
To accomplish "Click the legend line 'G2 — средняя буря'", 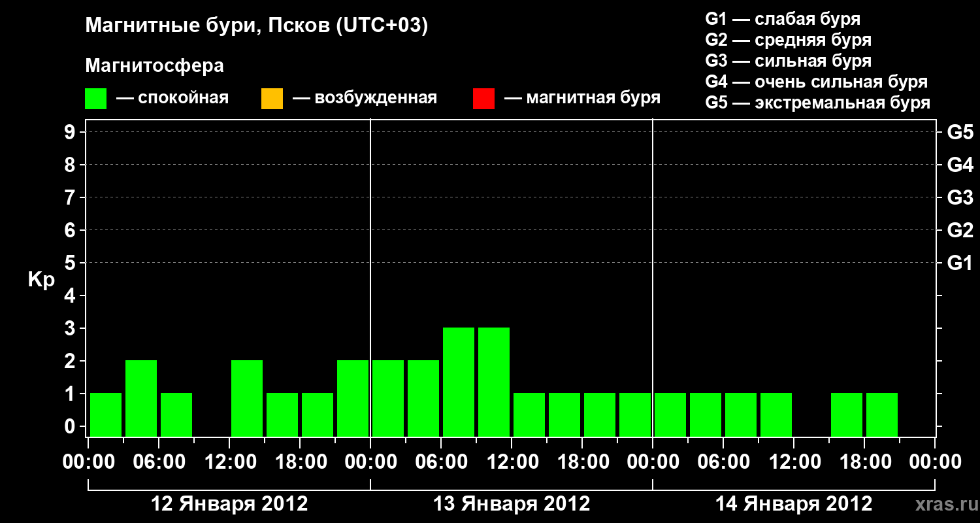I will click(789, 40).
